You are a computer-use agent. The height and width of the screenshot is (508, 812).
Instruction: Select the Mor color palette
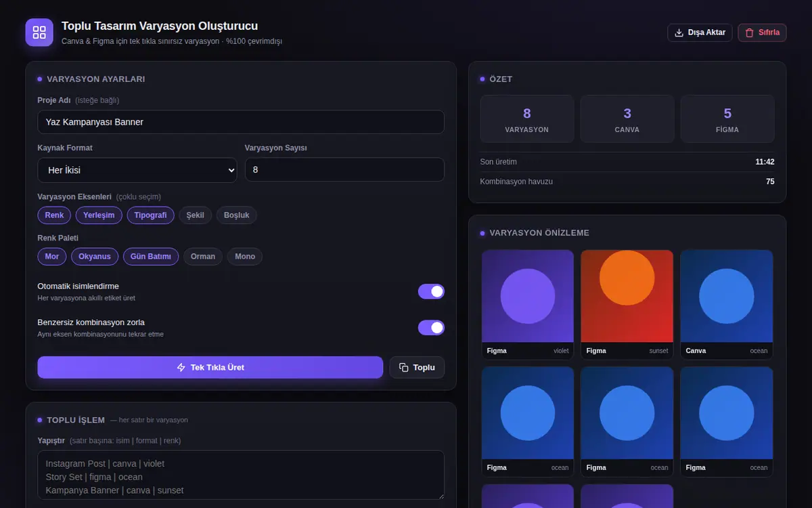pos(52,257)
